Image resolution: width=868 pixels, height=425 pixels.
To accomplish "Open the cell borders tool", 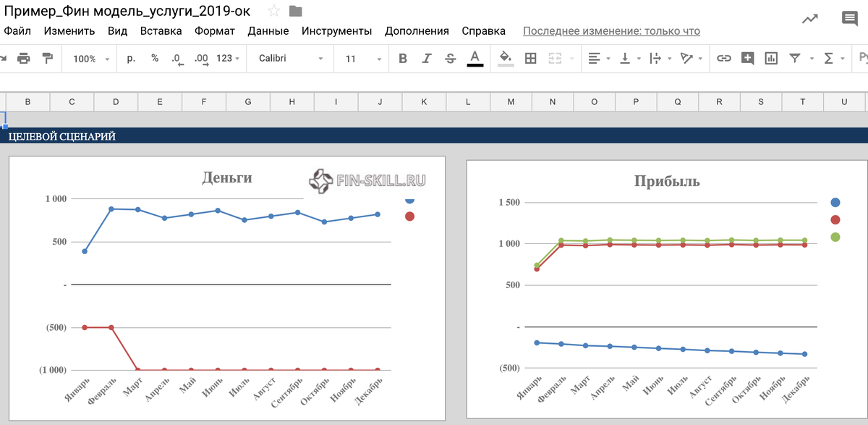I will coord(530,59).
